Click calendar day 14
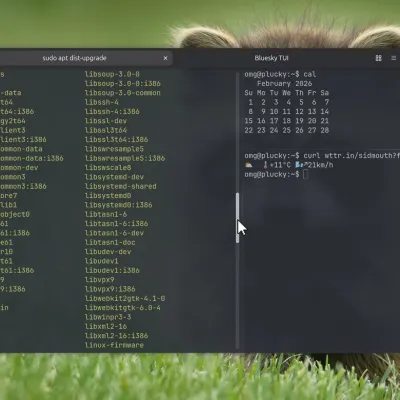 (x=324, y=112)
